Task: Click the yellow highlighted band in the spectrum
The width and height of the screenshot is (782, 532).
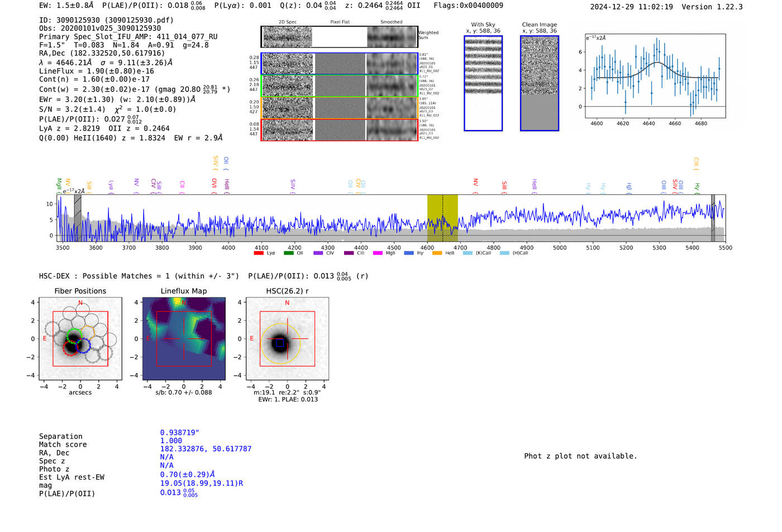Action: [442, 218]
